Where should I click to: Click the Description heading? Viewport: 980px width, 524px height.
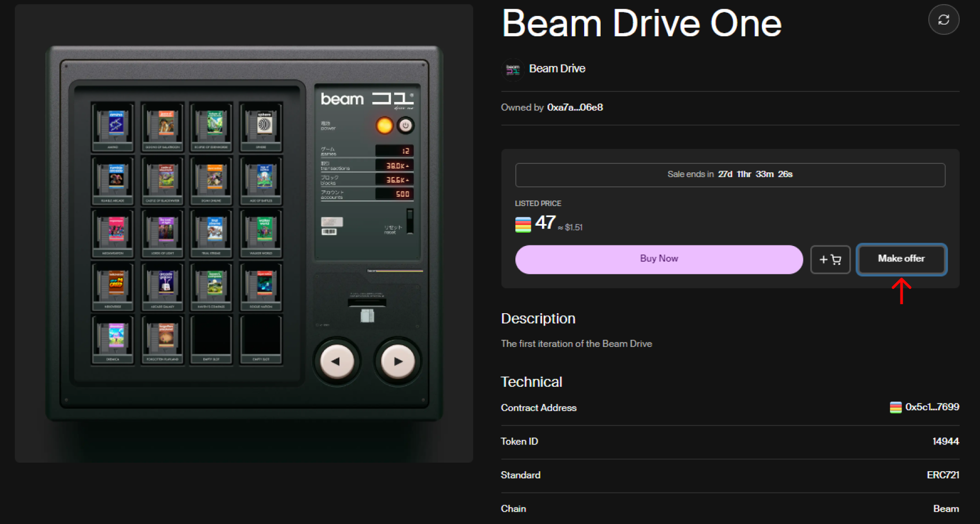pos(538,319)
